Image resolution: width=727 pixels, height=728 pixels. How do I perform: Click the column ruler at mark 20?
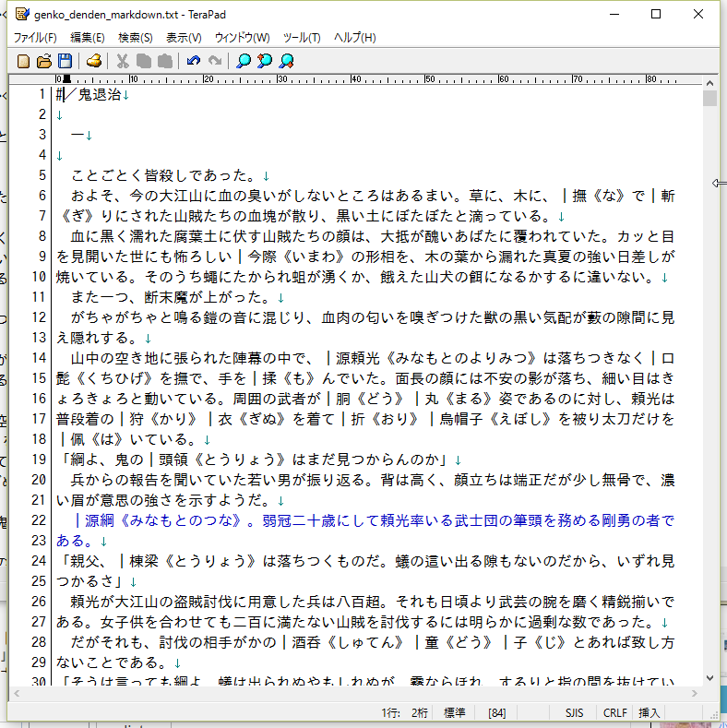[x=208, y=79]
